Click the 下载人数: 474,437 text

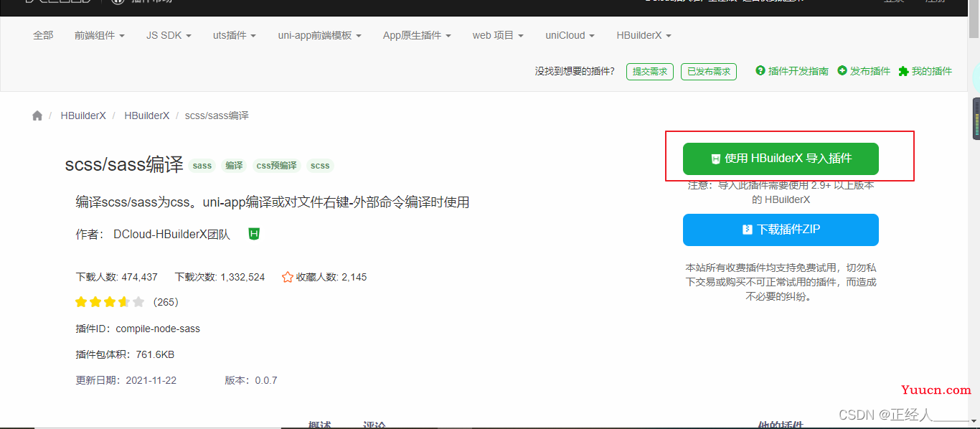pos(117,277)
